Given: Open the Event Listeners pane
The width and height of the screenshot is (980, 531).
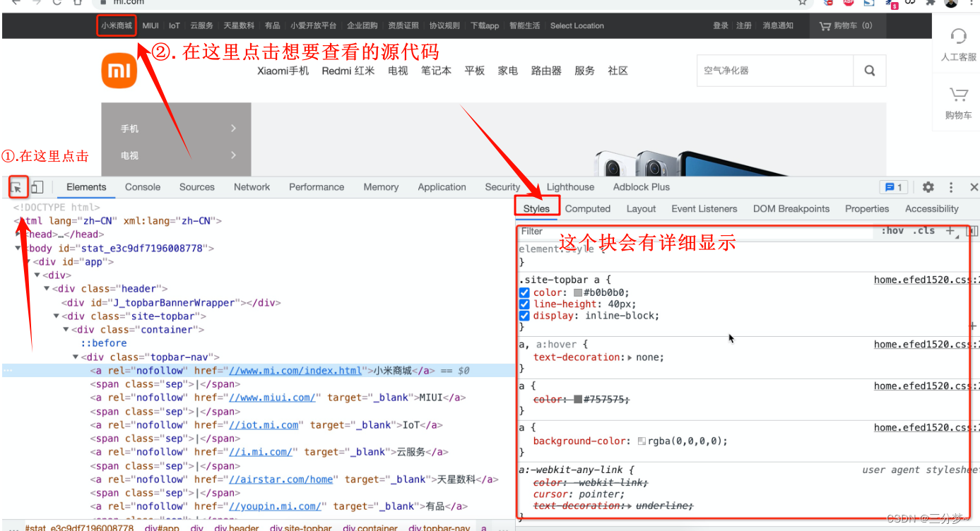Looking at the screenshot, I should tap(704, 209).
